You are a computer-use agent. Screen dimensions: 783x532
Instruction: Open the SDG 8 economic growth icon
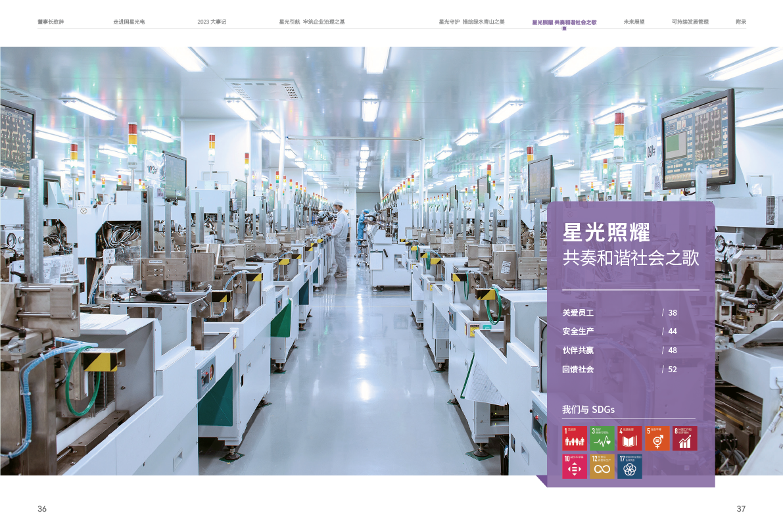pos(685,438)
